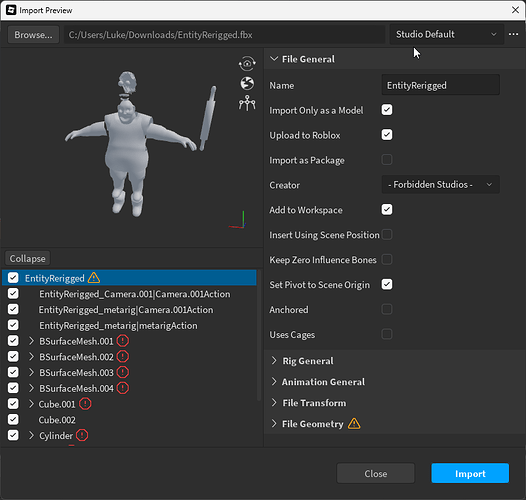Click the error icon beside Cube.001
The width and height of the screenshot is (526, 500).
[x=85, y=404]
